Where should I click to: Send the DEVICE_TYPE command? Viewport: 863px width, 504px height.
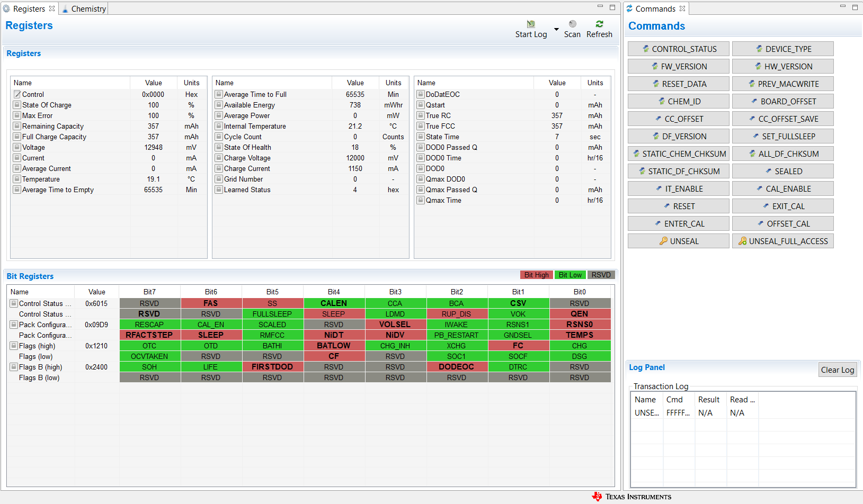(783, 49)
